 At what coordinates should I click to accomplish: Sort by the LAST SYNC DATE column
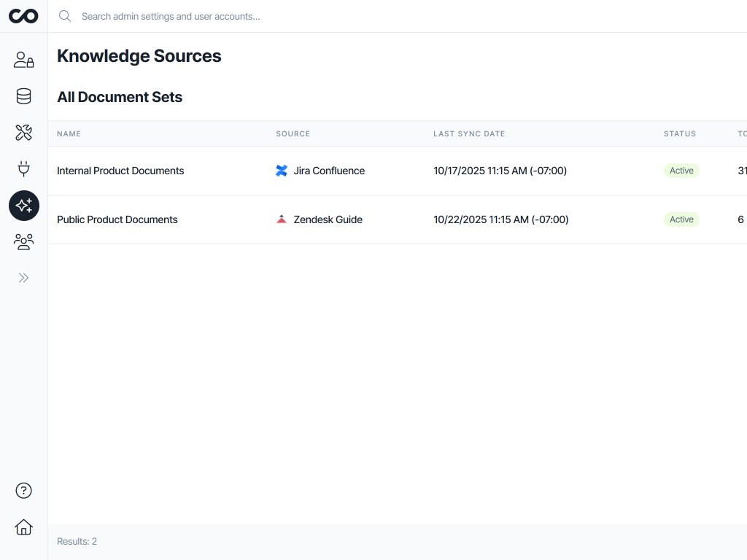(469, 133)
